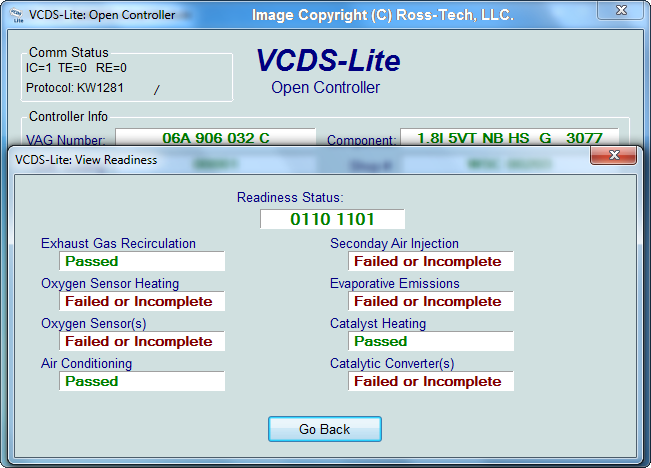Viewport: 651px width, 468px height.
Task: Click Catalyst Heating Passed field
Action: tap(431, 341)
